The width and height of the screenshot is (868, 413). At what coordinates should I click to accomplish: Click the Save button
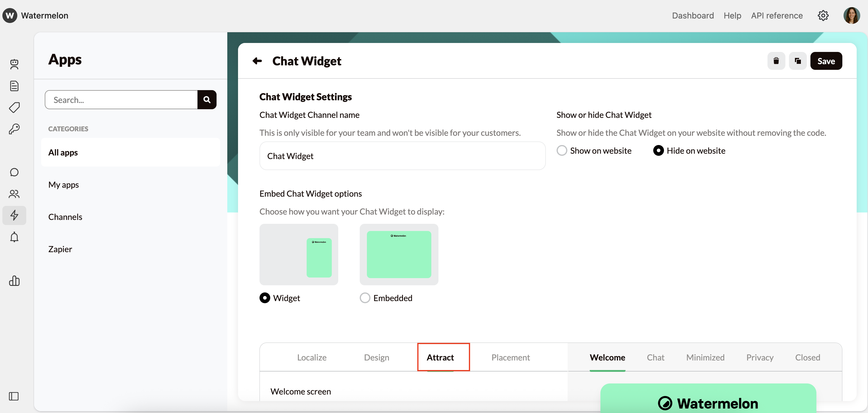(826, 61)
